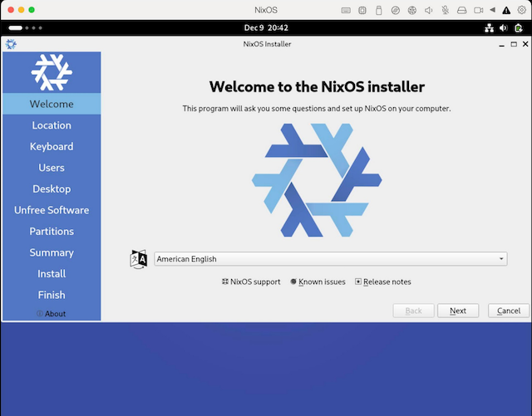Click the warning triangle icon in VM toolbar
Screen dimensions: 532x416
coord(506,11)
